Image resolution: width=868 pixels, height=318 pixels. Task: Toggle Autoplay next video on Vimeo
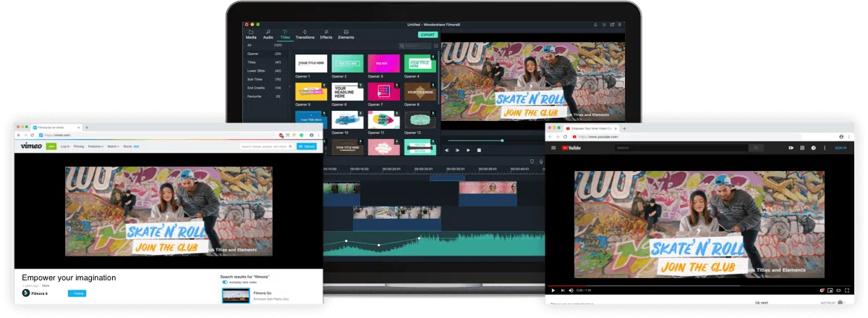pyautogui.click(x=226, y=282)
